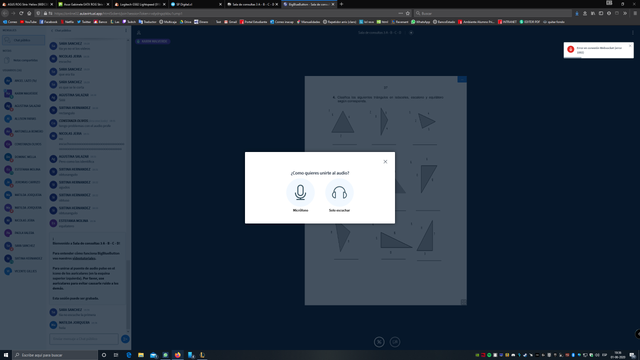Open the Facebook bookmark
Screen dimensions: 640x360
tap(49, 22)
